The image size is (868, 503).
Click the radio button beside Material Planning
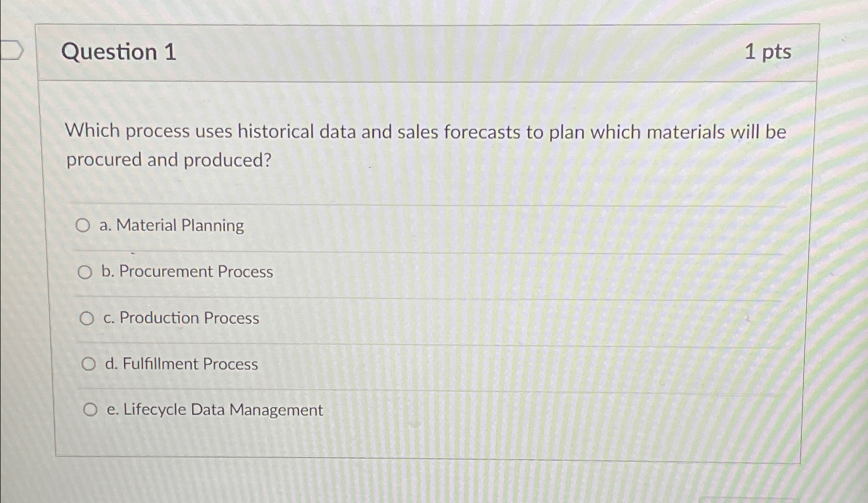tap(84, 225)
